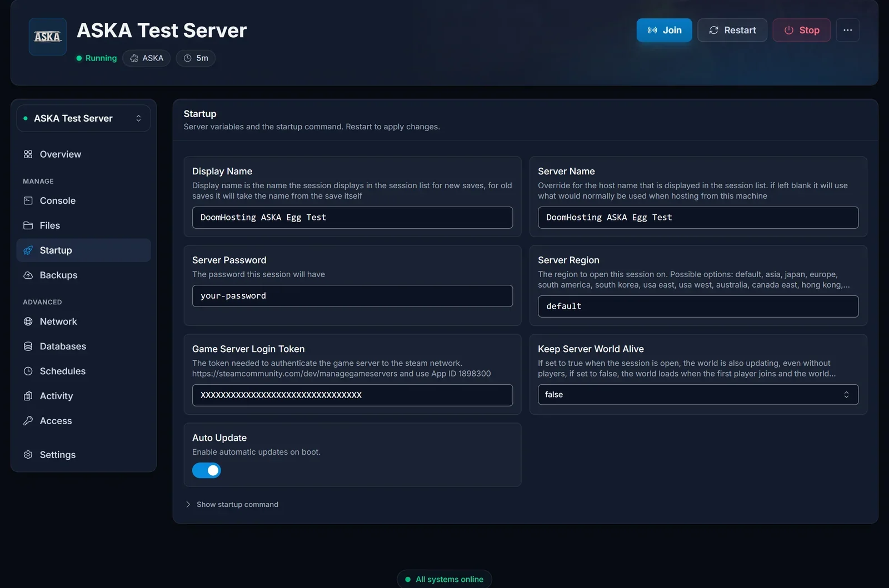
Task: Click the Join button
Action: click(x=664, y=30)
